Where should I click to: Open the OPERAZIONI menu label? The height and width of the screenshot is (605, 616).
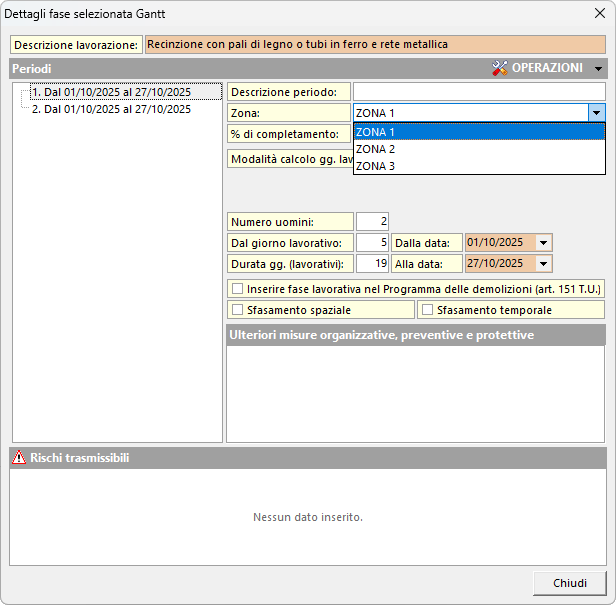tap(547, 68)
